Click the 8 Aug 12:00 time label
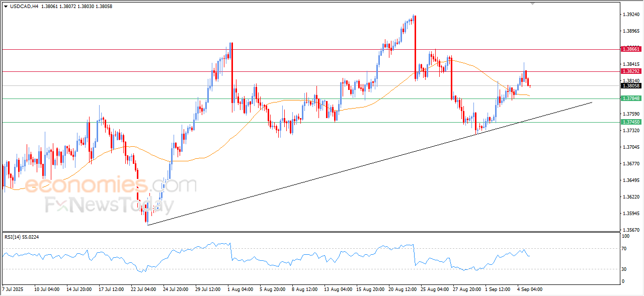644x296 pixels. [304, 289]
